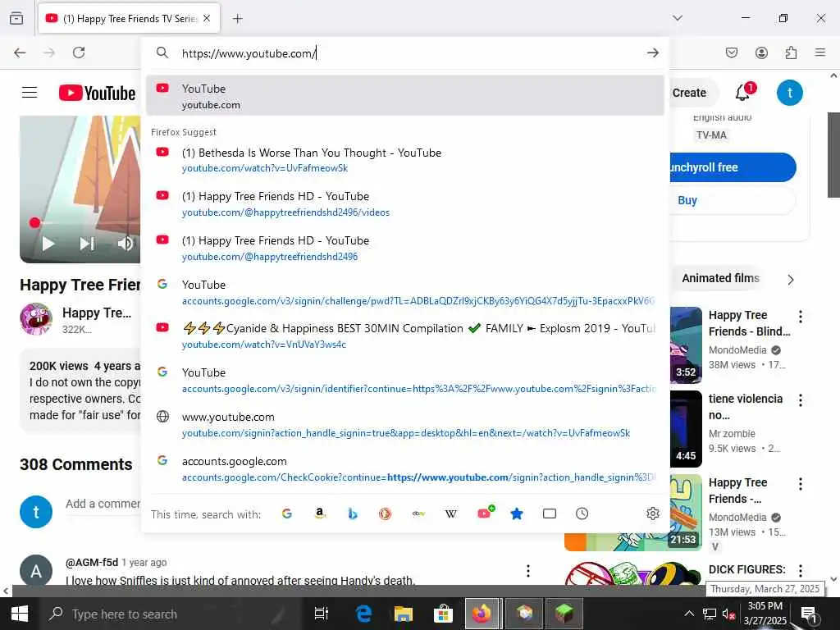Screen dimensions: 840x630
Task: Reload the page with the refresh icon
Action: point(79,52)
